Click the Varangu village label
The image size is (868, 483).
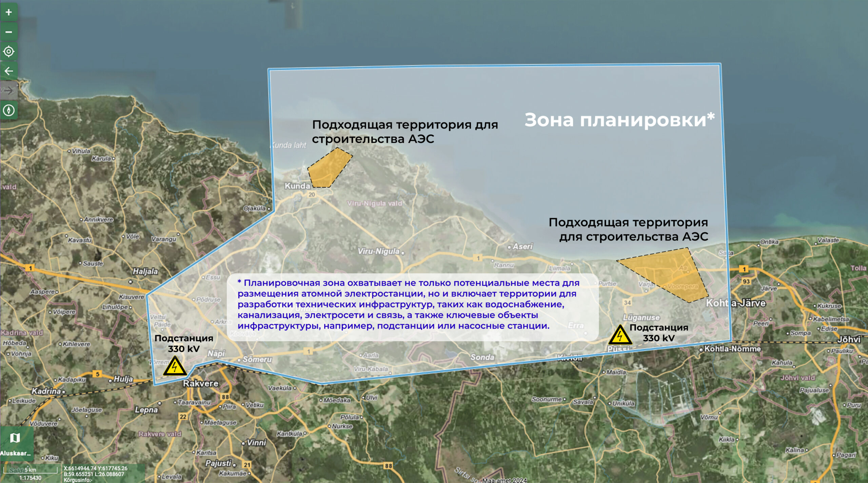click(163, 239)
